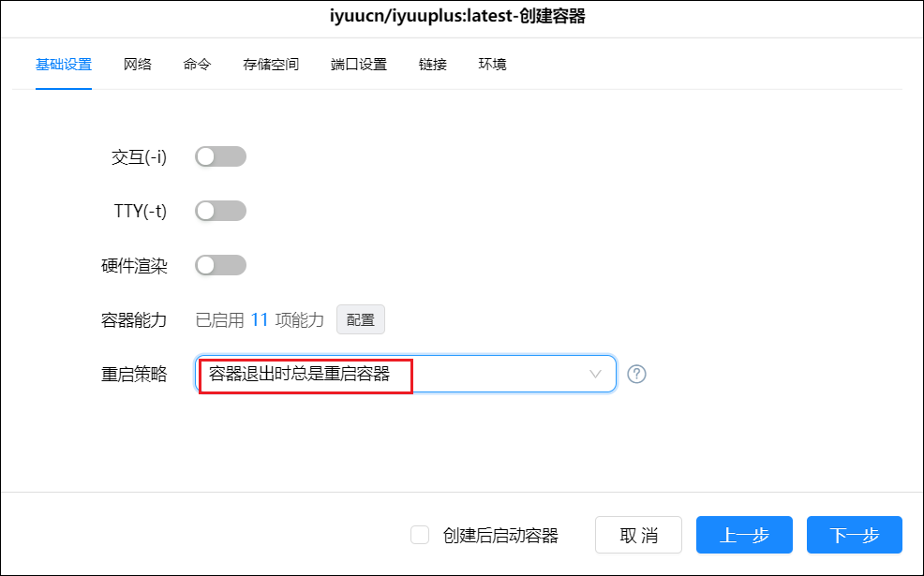Click the 配置 button for 容器能力
Viewport: 924px width, 576px height.
click(x=361, y=319)
